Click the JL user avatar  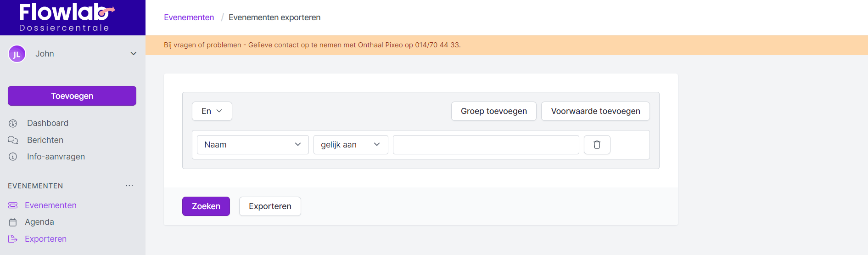17,54
